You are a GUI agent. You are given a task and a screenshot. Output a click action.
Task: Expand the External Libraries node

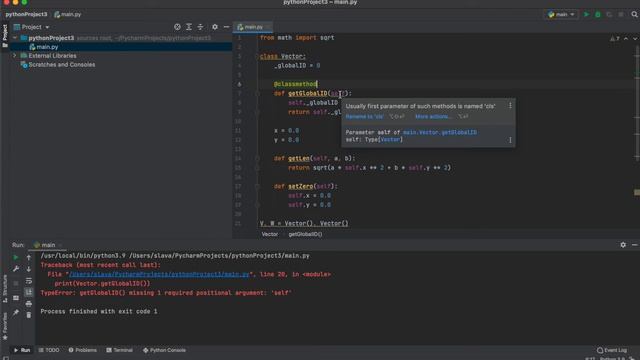pyautogui.click(x=15, y=56)
